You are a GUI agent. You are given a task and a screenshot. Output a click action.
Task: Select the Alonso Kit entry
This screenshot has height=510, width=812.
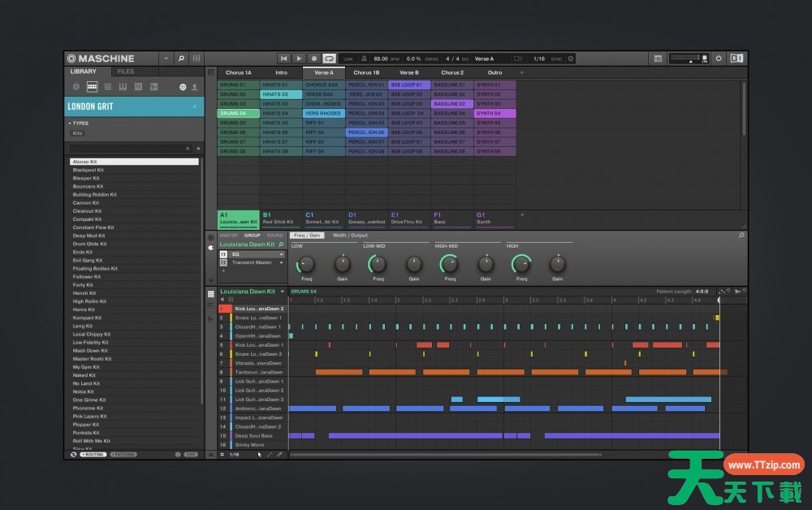tap(134, 162)
